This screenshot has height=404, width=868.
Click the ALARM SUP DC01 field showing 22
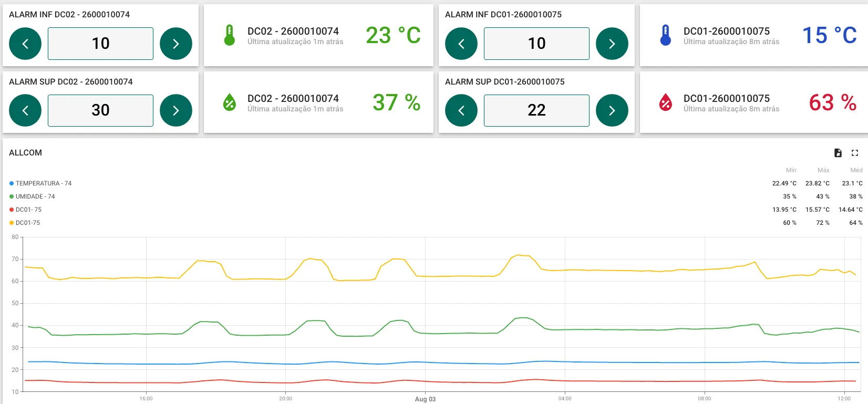[x=536, y=110]
